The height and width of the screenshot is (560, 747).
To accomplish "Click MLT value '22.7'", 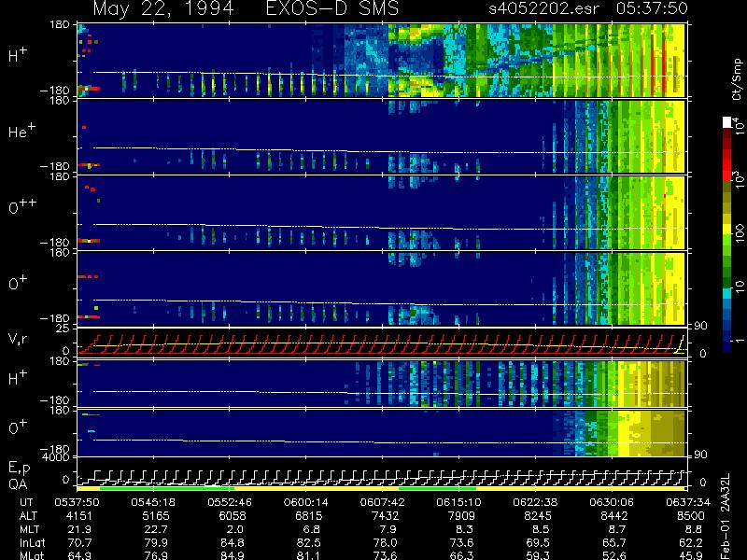I will [158, 529].
